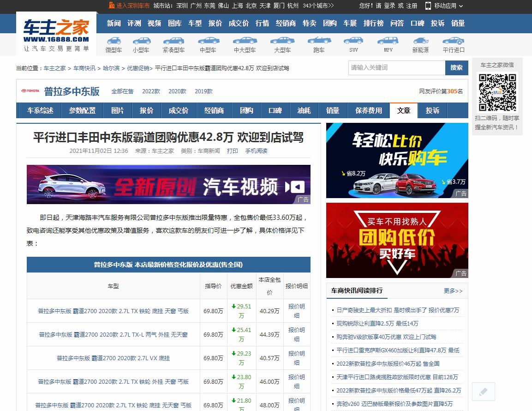Click the keyword search input field
The height and width of the screenshot is (411, 532).
(397, 67)
